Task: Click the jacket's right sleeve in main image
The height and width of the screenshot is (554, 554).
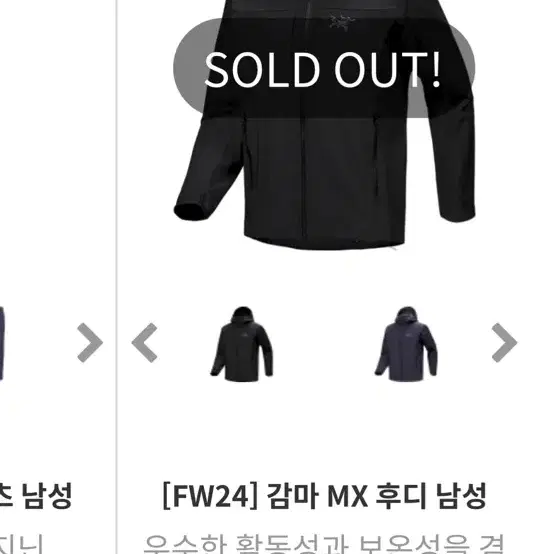Action: coord(456,159)
